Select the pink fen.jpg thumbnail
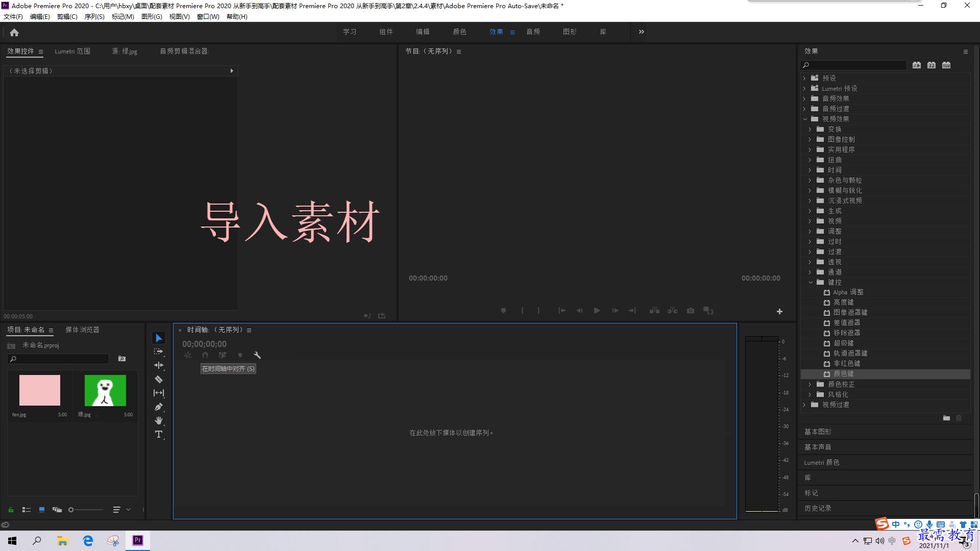 coord(40,390)
